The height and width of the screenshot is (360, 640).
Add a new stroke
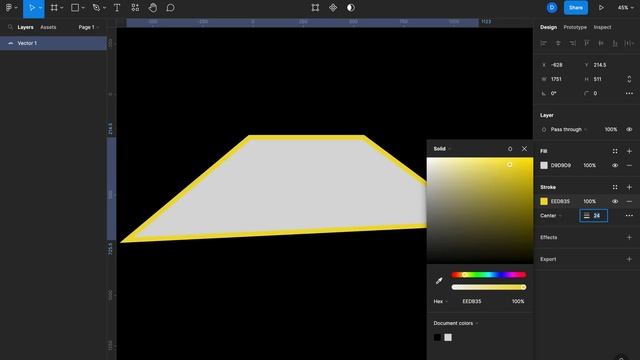click(x=629, y=187)
